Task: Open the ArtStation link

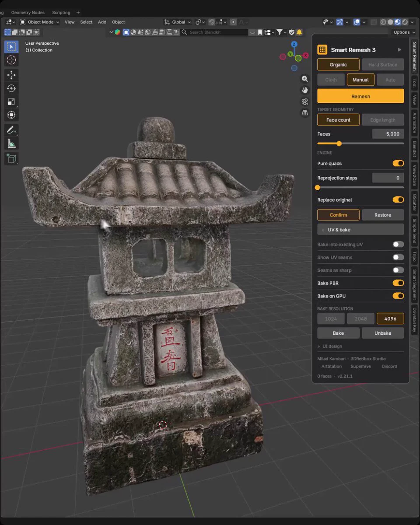Action: click(332, 366)
